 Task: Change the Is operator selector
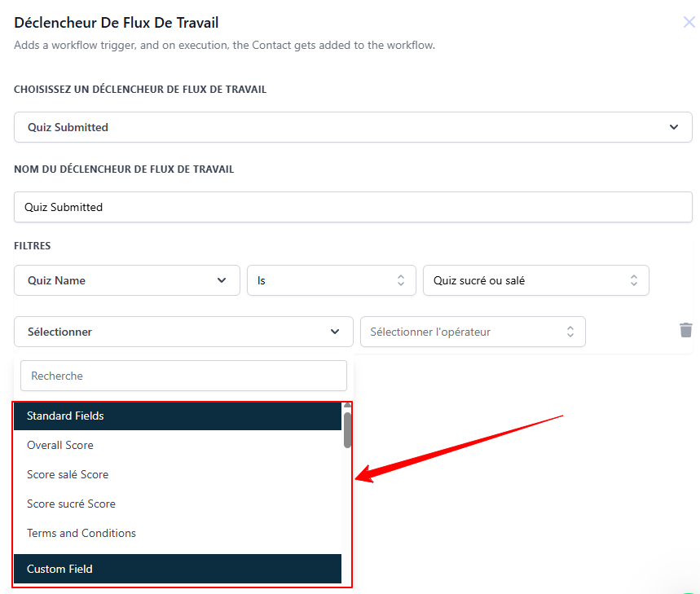tap(332, 280)
